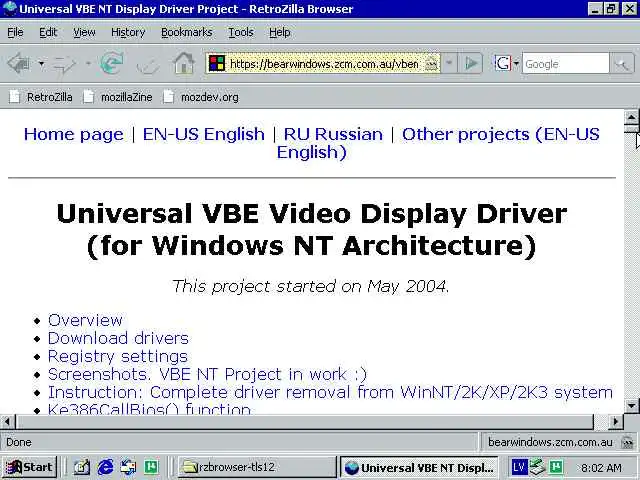Click into the Google search box
This screenshot has width=640, height=480.
565,64
